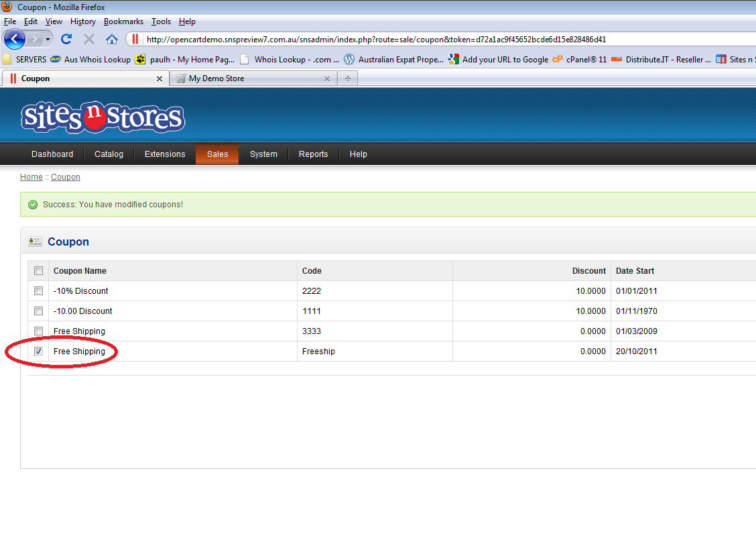Open the Reports admin menu
The image size is (756, 536).
point(314,154)
